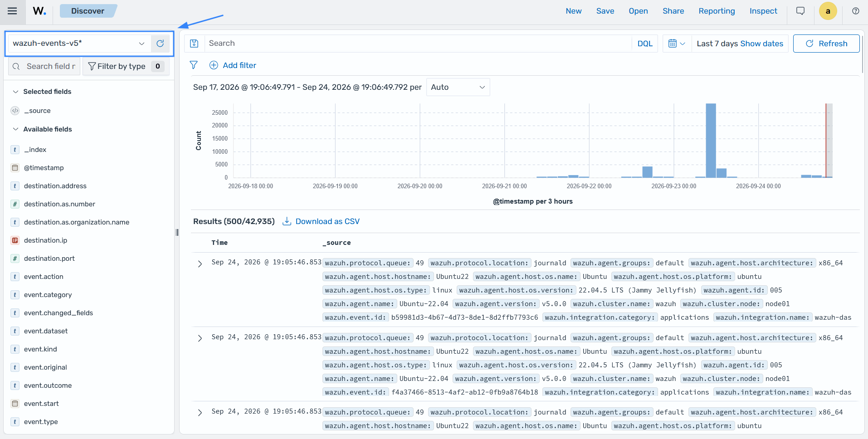
Task: Click the saved query disk icon
Action: point(194,44)
